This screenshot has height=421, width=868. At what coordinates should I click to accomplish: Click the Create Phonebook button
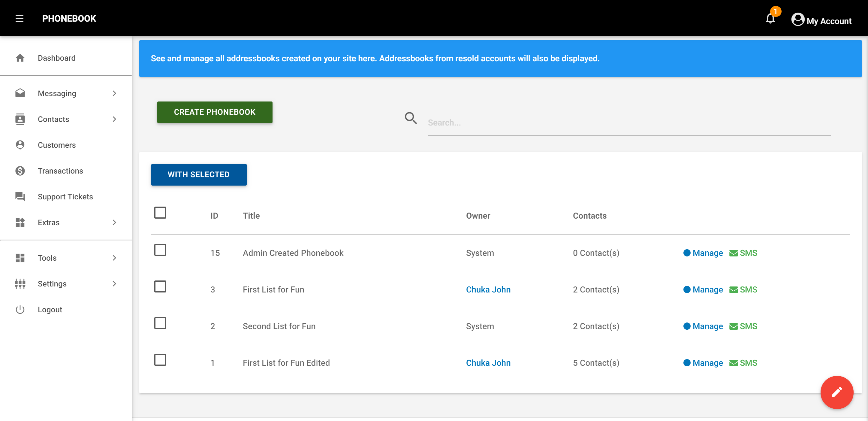(215, 112)
